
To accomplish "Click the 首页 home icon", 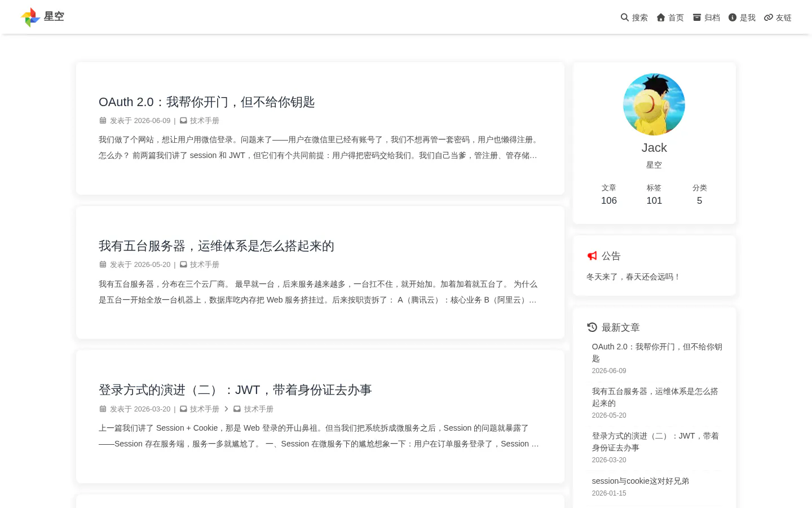I will (x=661, y=17).
